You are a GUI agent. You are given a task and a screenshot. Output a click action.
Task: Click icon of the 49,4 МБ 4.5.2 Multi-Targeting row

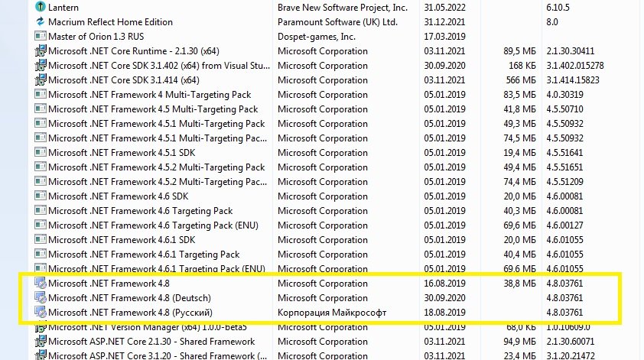[x=41, y=167]
